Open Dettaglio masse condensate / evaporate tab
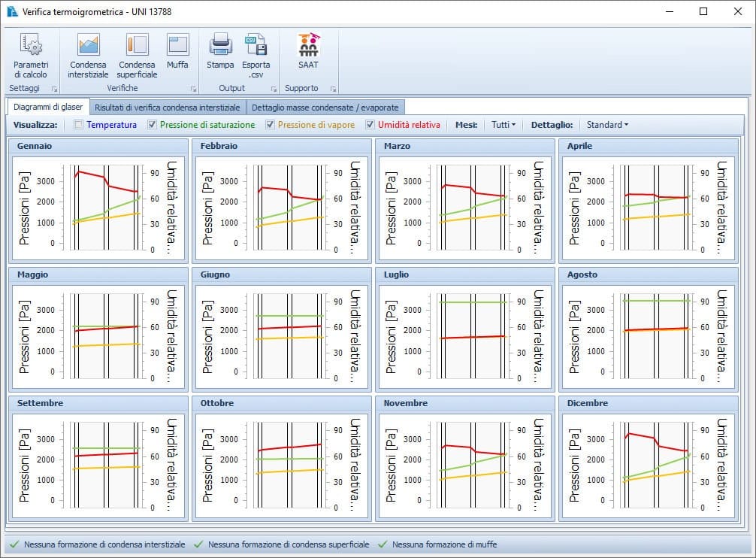The width and height of the screenshot is (756, 558). (x=325, y=108)
